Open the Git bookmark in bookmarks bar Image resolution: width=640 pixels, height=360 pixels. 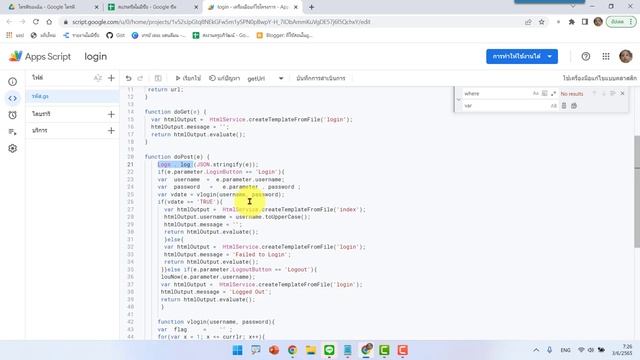(x=116, y=35)
